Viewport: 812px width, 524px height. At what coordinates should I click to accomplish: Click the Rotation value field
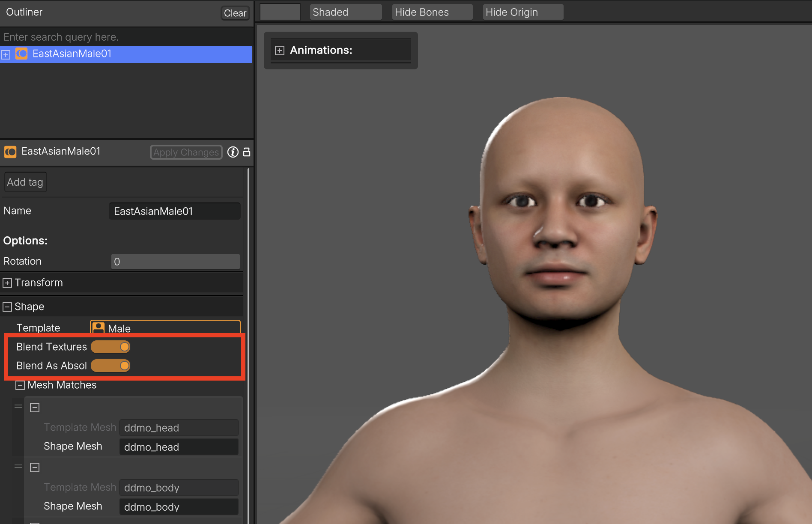[x=175, y=262]
